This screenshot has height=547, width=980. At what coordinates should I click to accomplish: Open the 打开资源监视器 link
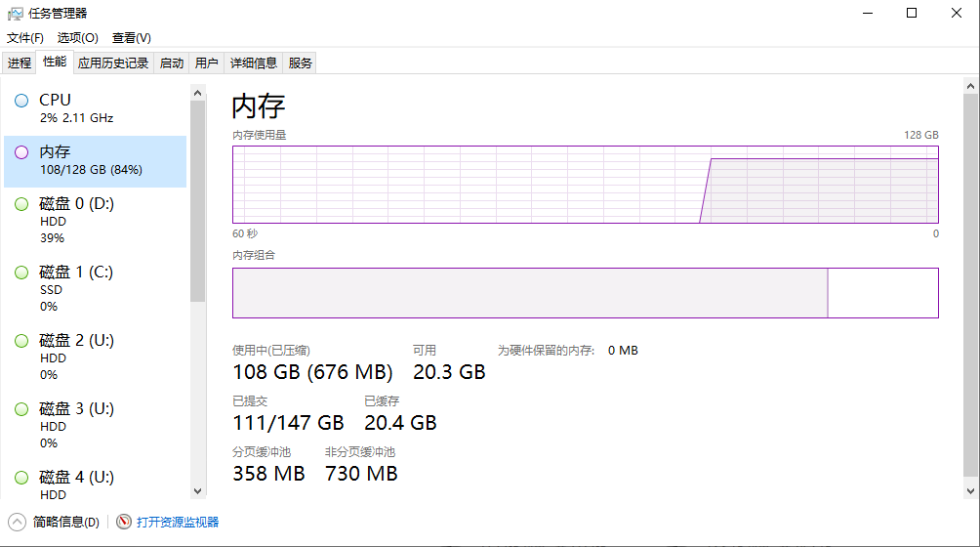click(x=178, y=522)
